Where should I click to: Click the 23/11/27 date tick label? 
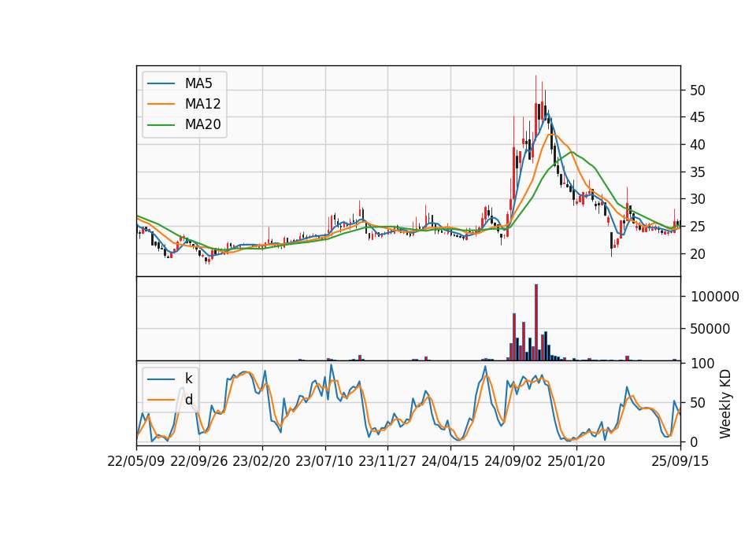click(x=387, y=461)
